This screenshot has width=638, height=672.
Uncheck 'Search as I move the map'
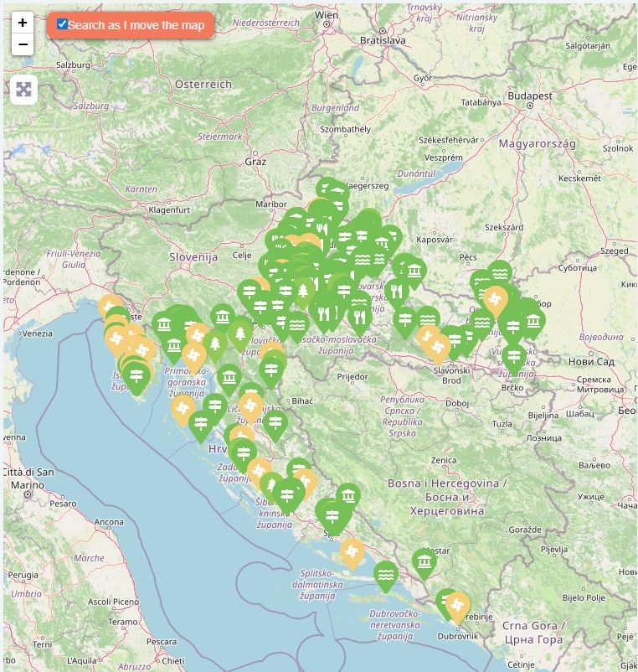click(62, 24)
